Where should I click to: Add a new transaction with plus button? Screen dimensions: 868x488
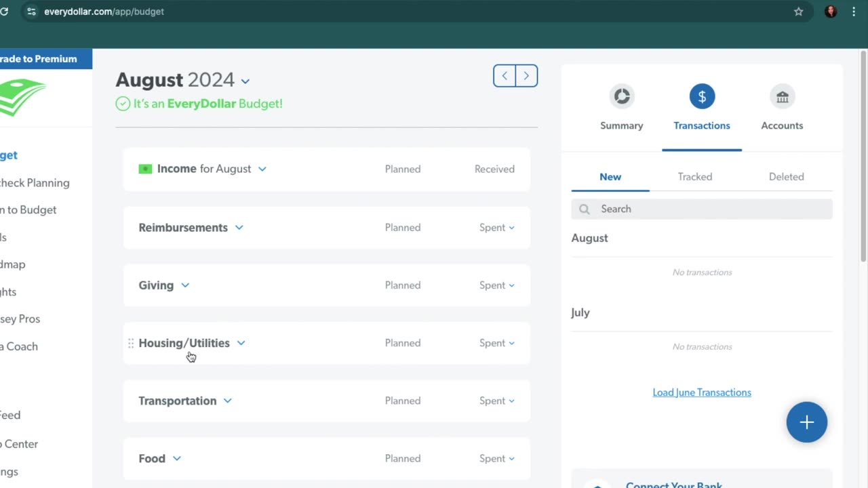806,422
